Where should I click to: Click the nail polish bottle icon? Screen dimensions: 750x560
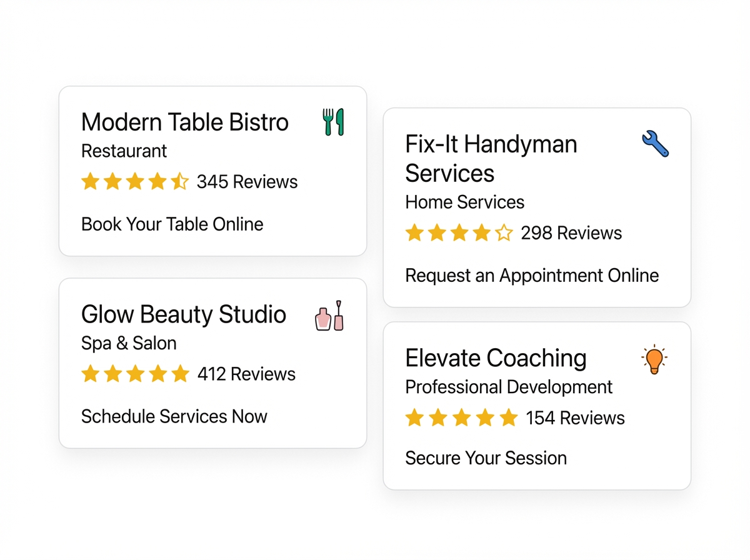point(329,316)
